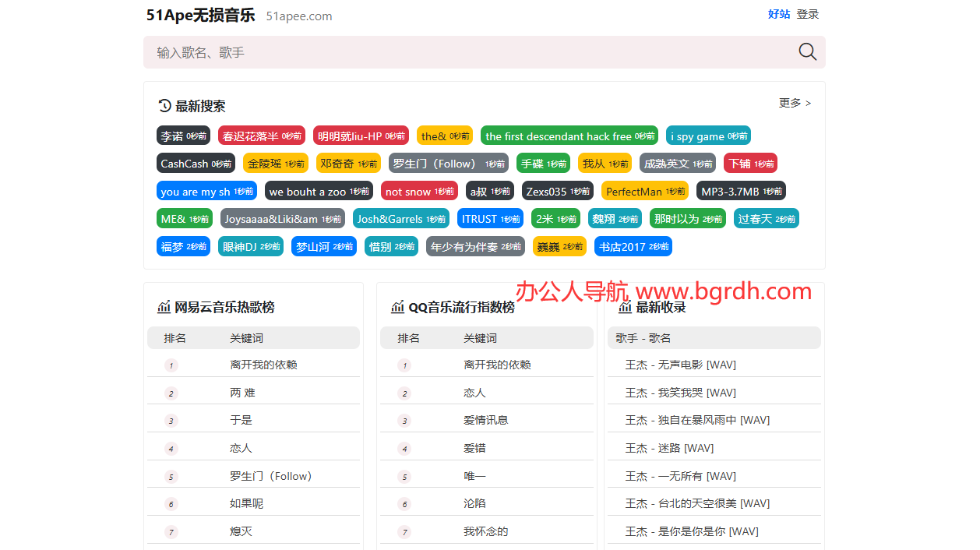Open the 好站 link in header
Viewport: 980px width, 550px height.
(778, 14)
